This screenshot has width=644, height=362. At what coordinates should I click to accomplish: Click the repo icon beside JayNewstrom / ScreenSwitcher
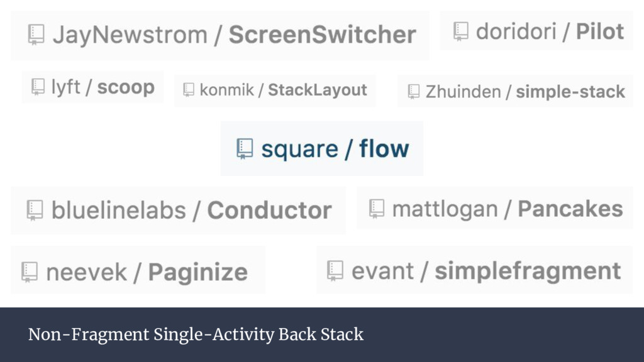tap(36, 35)
